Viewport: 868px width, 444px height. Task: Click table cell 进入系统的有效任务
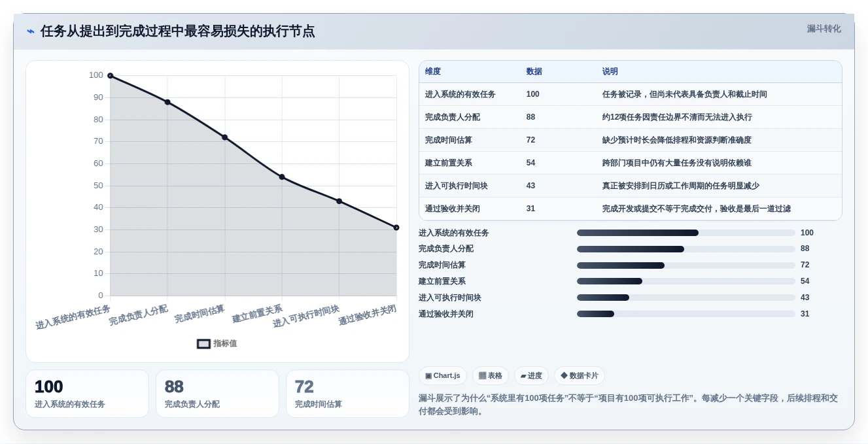click(x=460, y=94)
